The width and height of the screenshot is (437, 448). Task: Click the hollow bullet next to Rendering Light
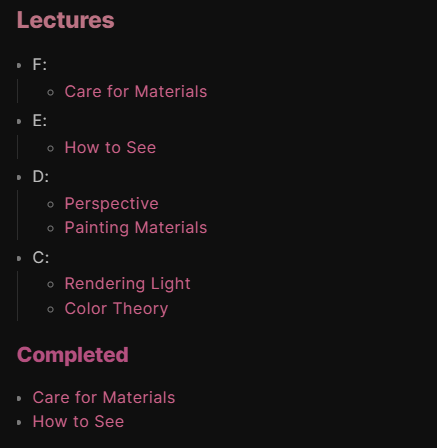[x=51, y=285]
